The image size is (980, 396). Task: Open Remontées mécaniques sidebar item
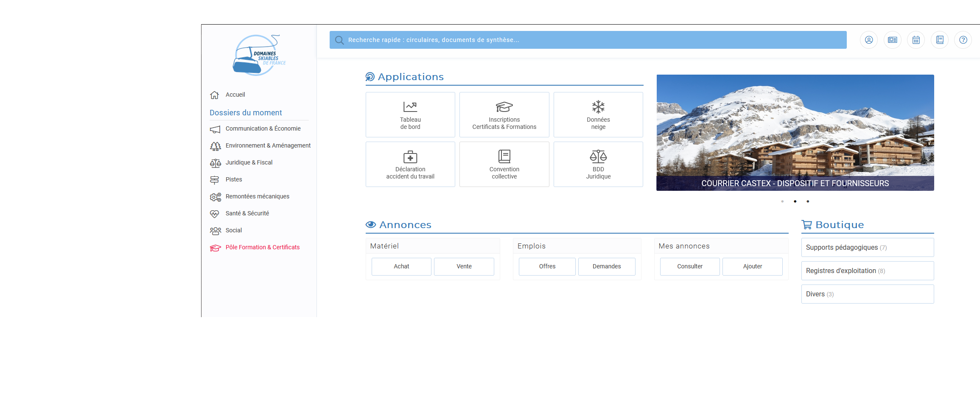[x=257, y=196]
